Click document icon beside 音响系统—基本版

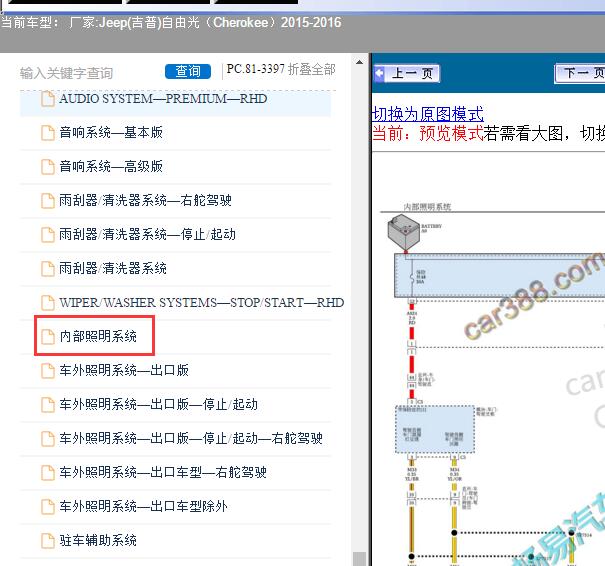point(48,133)
